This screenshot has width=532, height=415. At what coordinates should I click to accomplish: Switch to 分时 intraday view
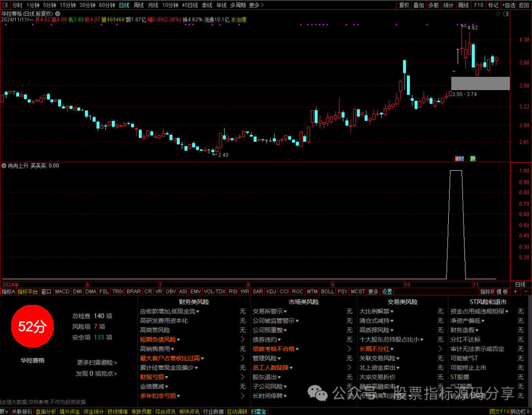tap(17, 5)
